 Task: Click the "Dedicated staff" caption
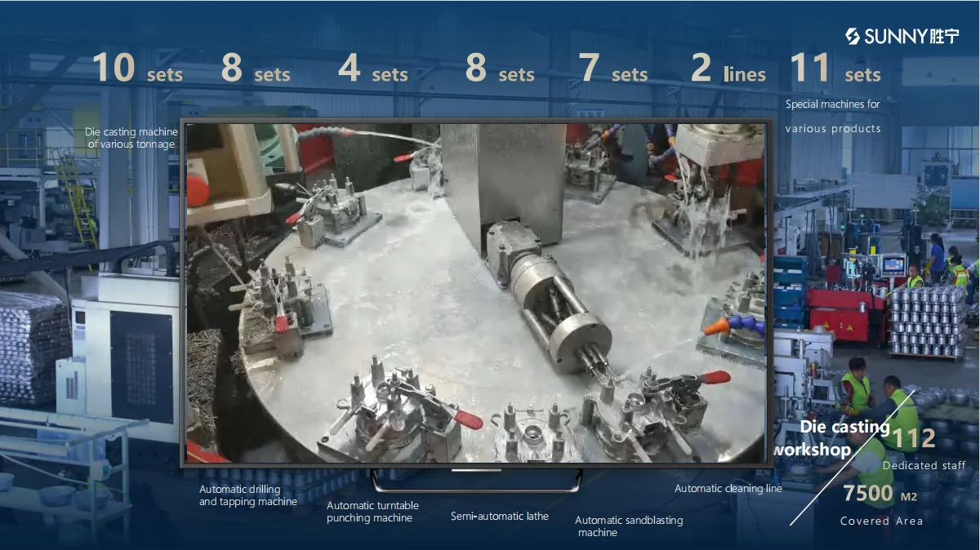click(x=924, y=466)
